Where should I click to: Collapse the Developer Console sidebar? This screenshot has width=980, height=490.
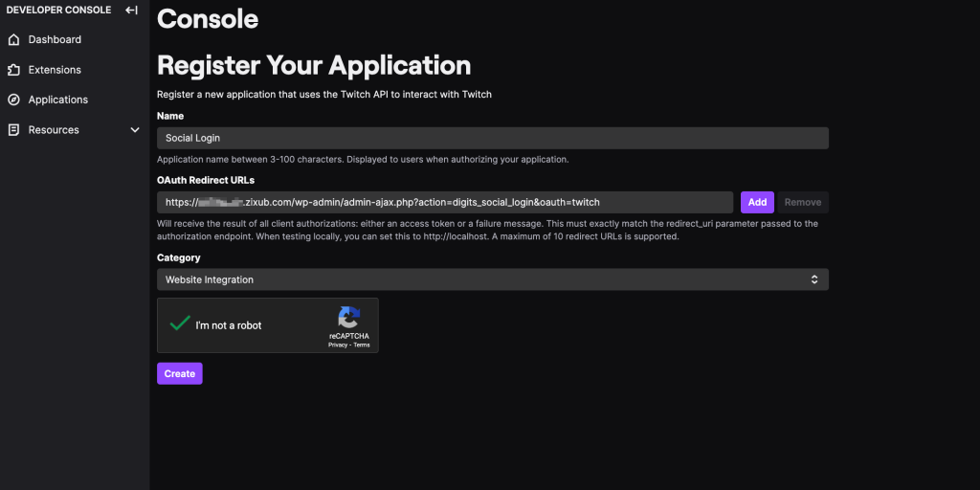132,10
